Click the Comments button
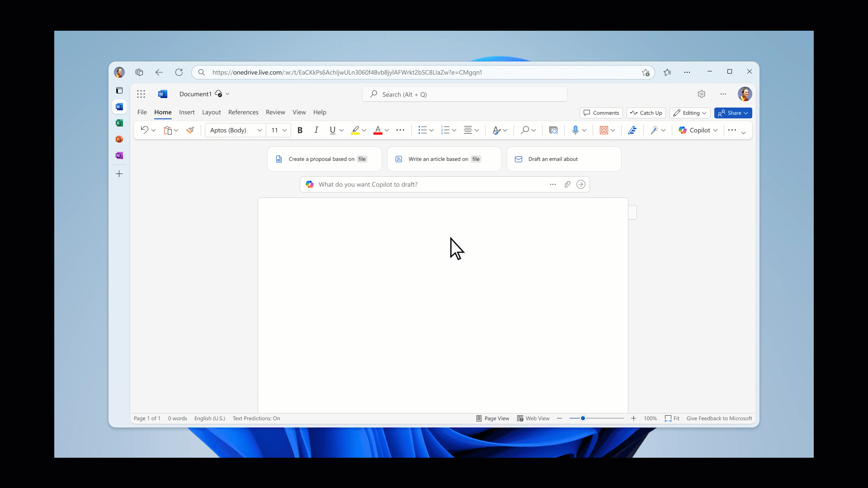The image size is (868, 488). (x=601, y=113)
